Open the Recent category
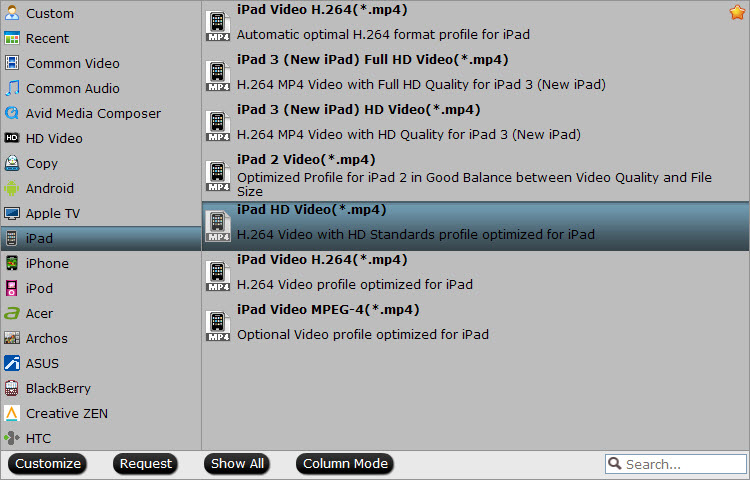 [101, 38]
